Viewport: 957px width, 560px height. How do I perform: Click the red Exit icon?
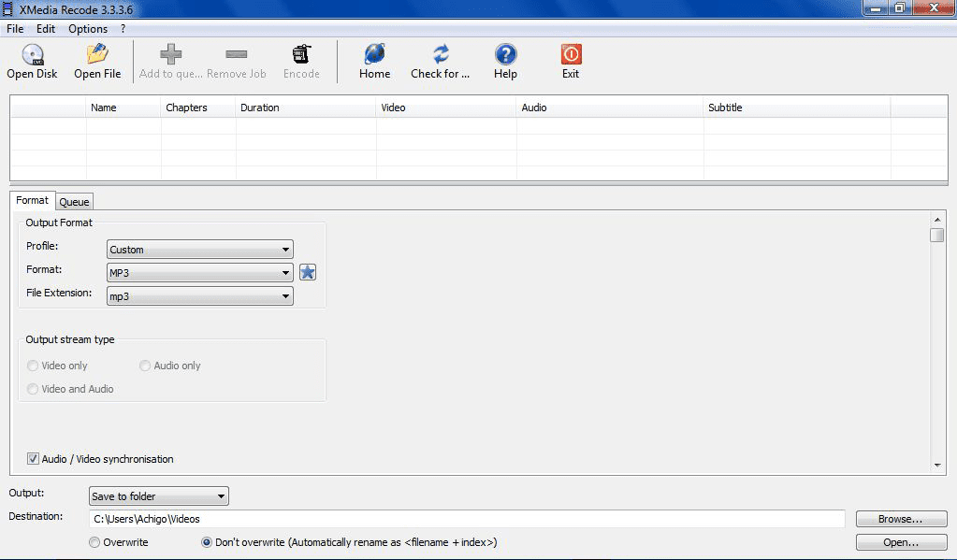coord(571,54)
